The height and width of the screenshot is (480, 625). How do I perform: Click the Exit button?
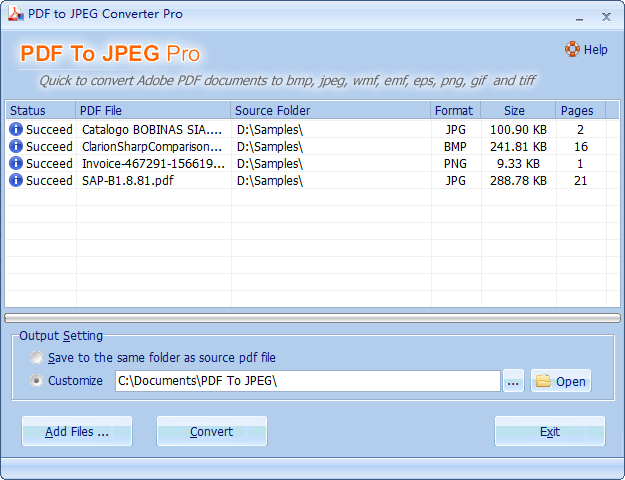click(x=549, y=432)
